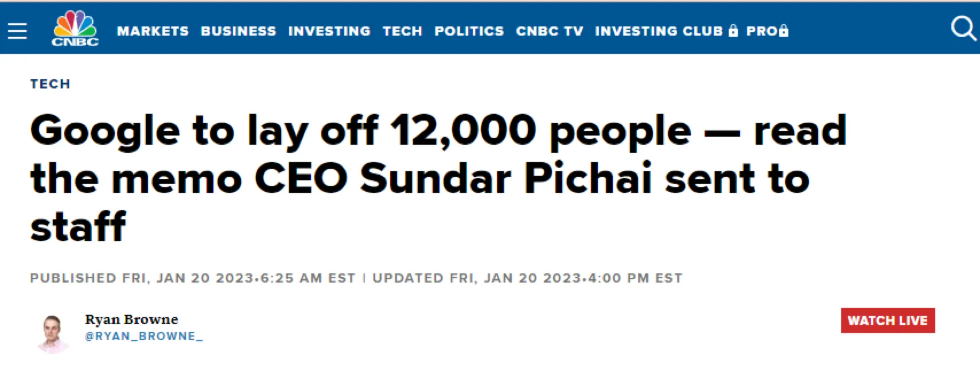980x371 pixels.
Task: Click the TECH category label above headline
Action: pos(50,84)
